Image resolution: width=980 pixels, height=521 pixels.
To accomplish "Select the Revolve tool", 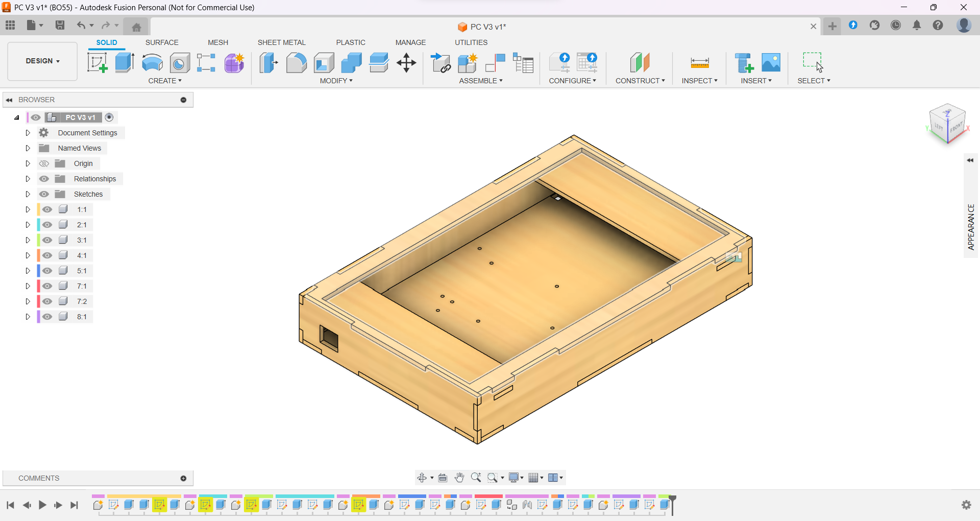I will tap(152, 63).
